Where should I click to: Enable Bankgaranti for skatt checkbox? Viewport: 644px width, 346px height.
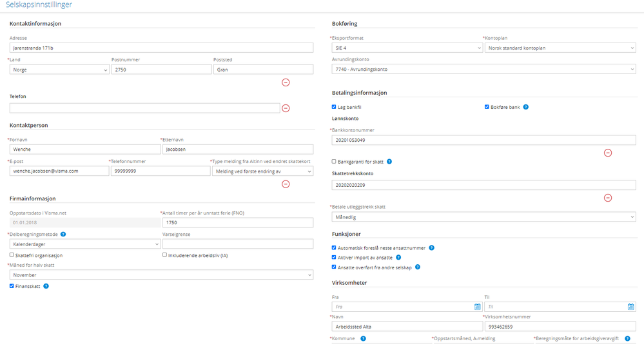[334, 161]
